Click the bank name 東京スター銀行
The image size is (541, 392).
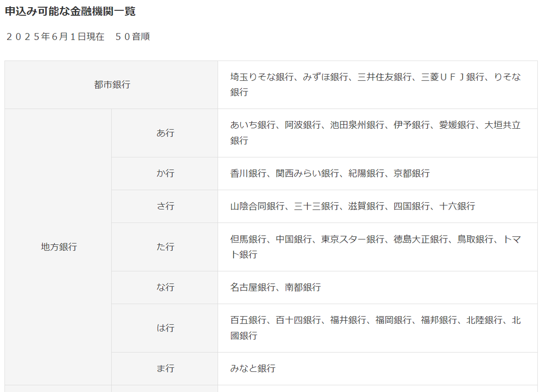tap(353, 239)
